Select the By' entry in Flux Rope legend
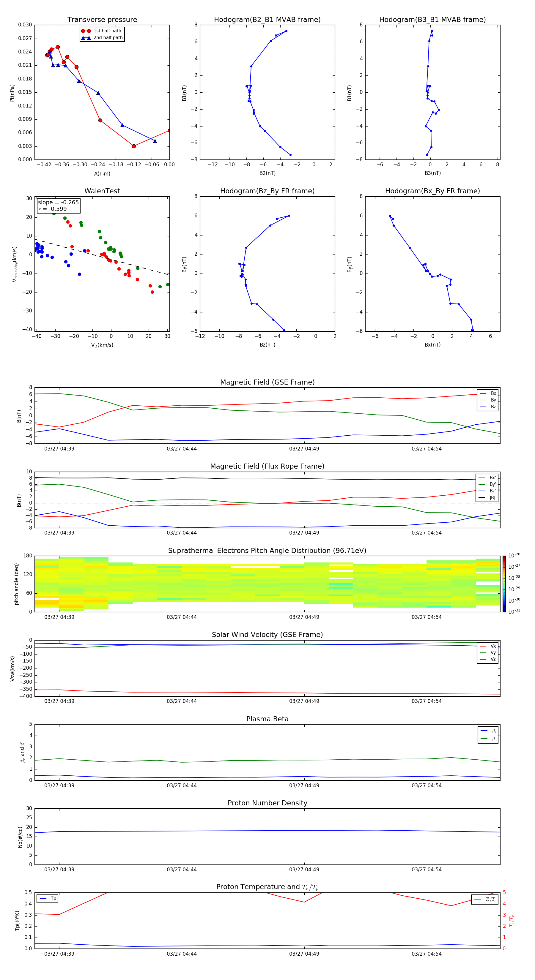Viewport: 535px width, 980px height. 487,484
